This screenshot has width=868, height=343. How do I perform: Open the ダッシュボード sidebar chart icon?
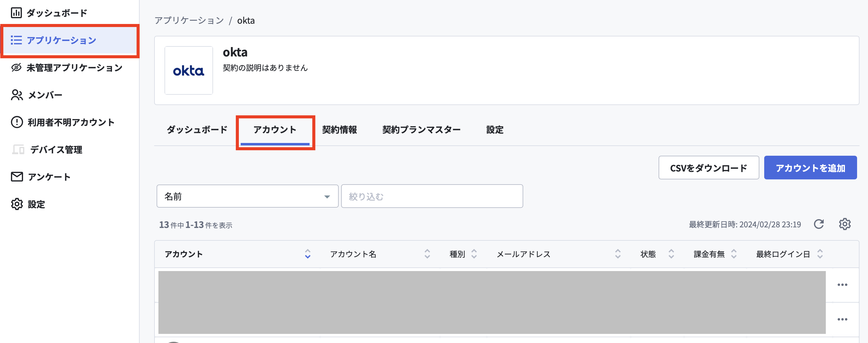tap(16, 13)
